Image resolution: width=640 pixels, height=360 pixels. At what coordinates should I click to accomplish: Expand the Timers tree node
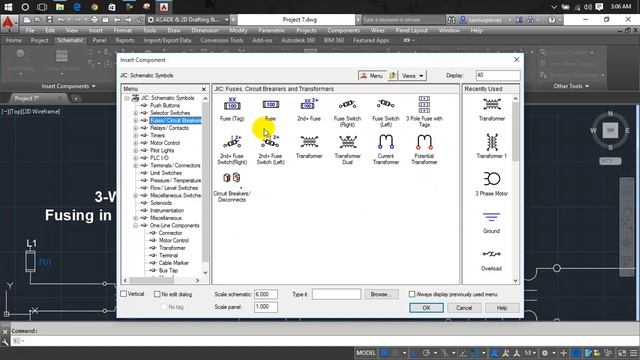click(x=136, y=135)
